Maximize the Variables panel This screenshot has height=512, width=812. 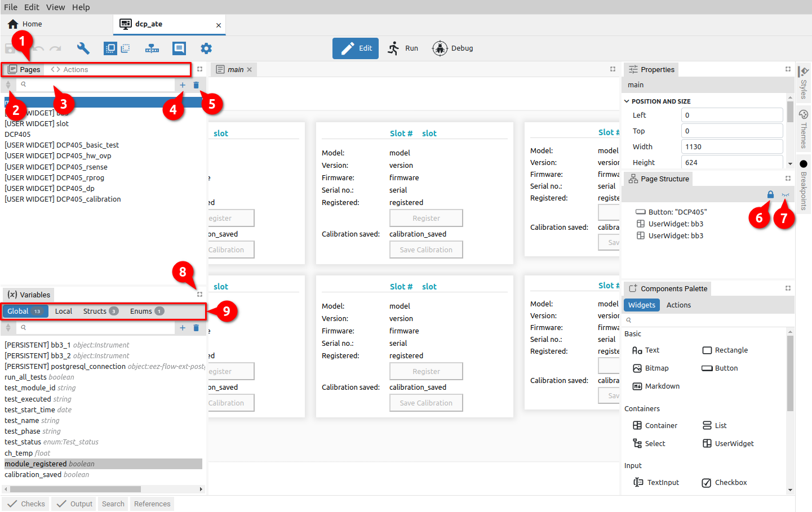pos(199,295)
